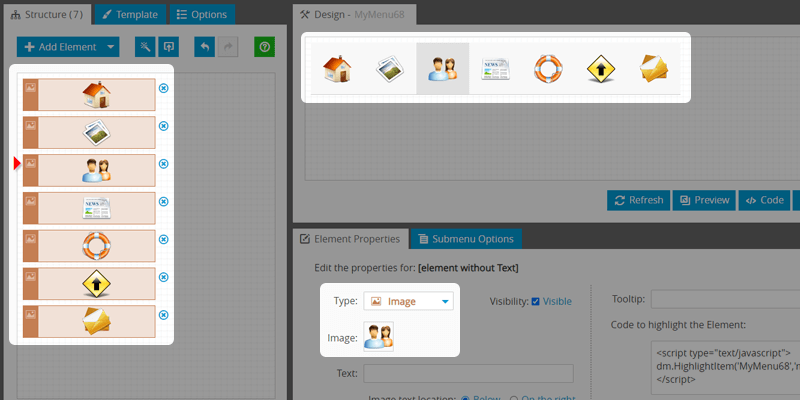Remove the photos element with its X icon
Viewport: 800px width, 400px height.
pyautogui.click(x=163, y=126)
